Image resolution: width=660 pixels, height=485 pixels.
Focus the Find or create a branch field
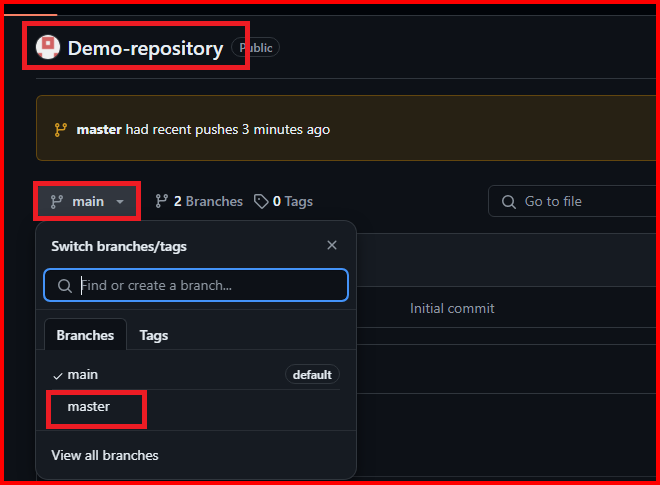click(208, 286)
